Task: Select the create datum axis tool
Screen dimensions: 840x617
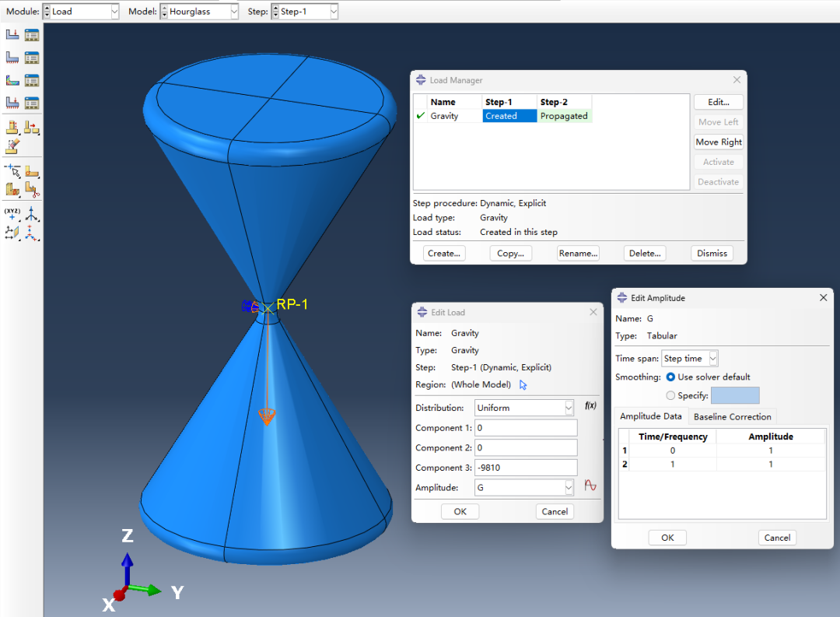Action: tap(32, 214)
